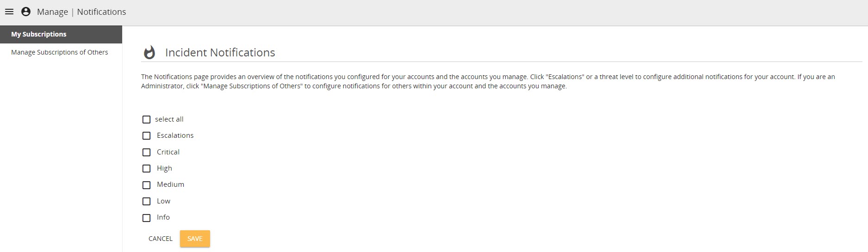Tick the Critical threat level checkbox
Viewport: 868px width, 252px height.
tap(146, 152)
